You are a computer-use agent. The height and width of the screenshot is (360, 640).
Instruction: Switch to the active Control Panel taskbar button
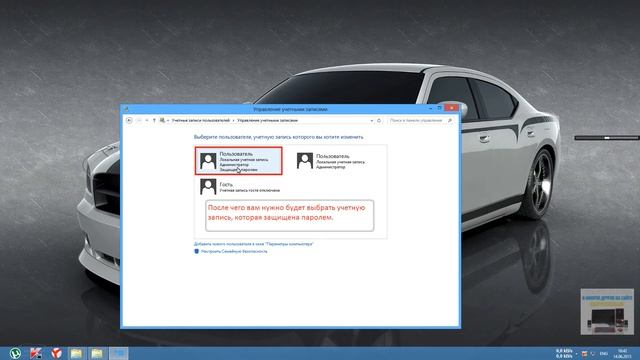118,353
